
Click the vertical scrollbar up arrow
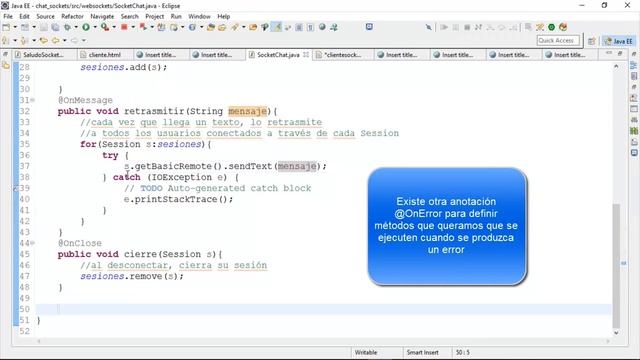[616, 66]
